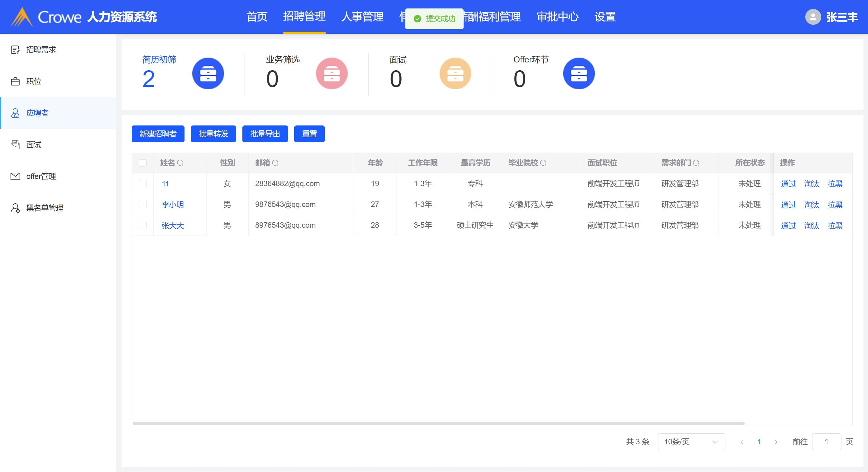The width and height of the screenshot is (868, 472).
Task: Click search icon beside 邮箱 column header
Action: (275, 163)
